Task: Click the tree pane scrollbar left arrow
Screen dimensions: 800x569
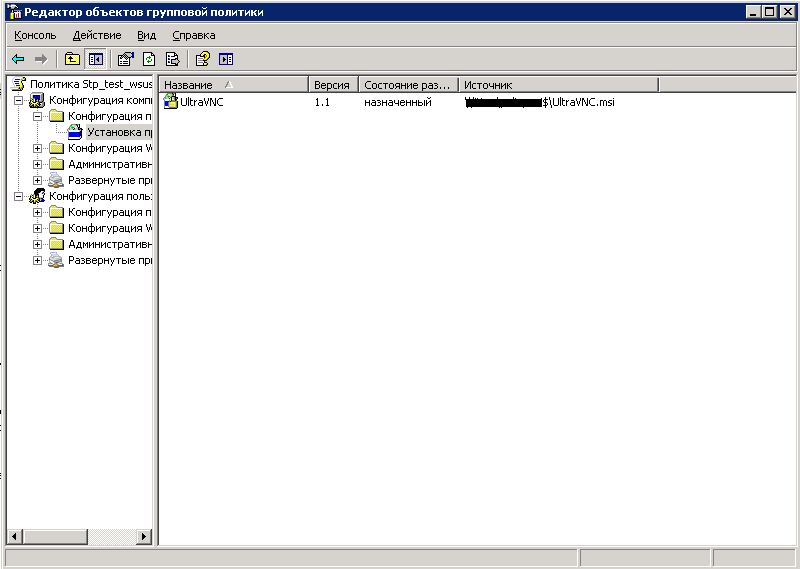Action: tap(14, 536)
